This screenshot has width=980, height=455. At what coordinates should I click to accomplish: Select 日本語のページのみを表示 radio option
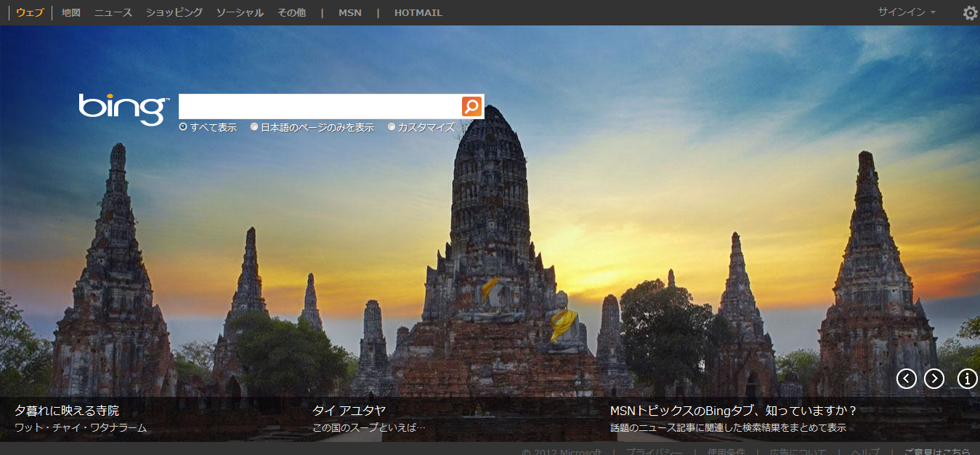tap(254, 127)
